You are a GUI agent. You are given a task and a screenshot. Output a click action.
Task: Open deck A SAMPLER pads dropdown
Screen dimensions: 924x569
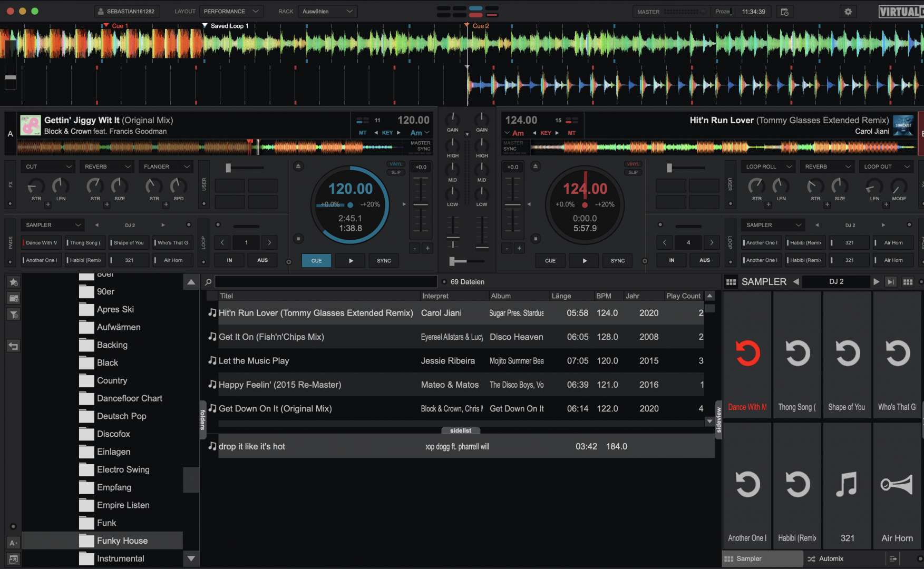[x=53, y=225]
